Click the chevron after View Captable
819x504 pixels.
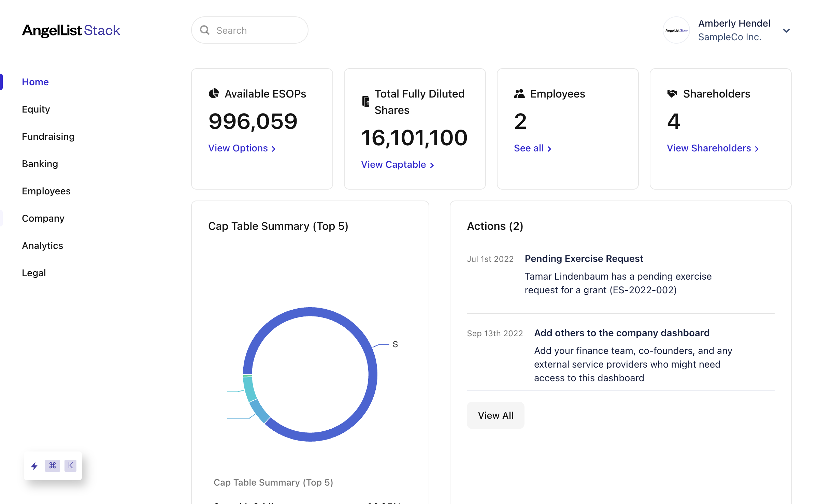click(432, 165)
